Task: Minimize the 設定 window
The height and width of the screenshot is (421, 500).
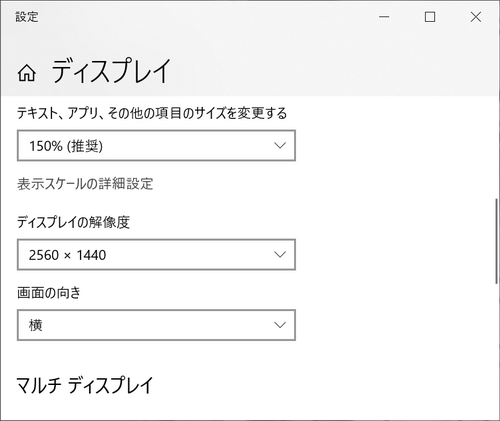Action: (x=384, y=17)
